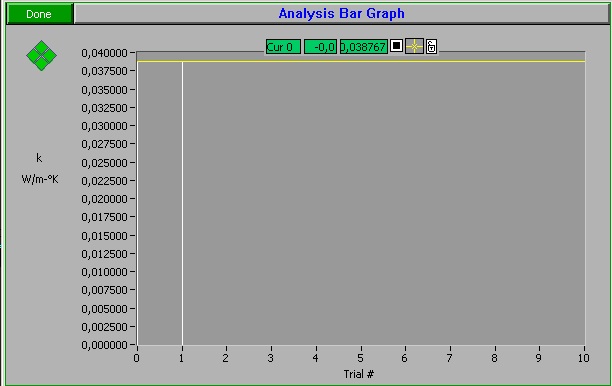Move cursor left using the green diamond
The image size is (612, 386).
(x=33, y=56)
